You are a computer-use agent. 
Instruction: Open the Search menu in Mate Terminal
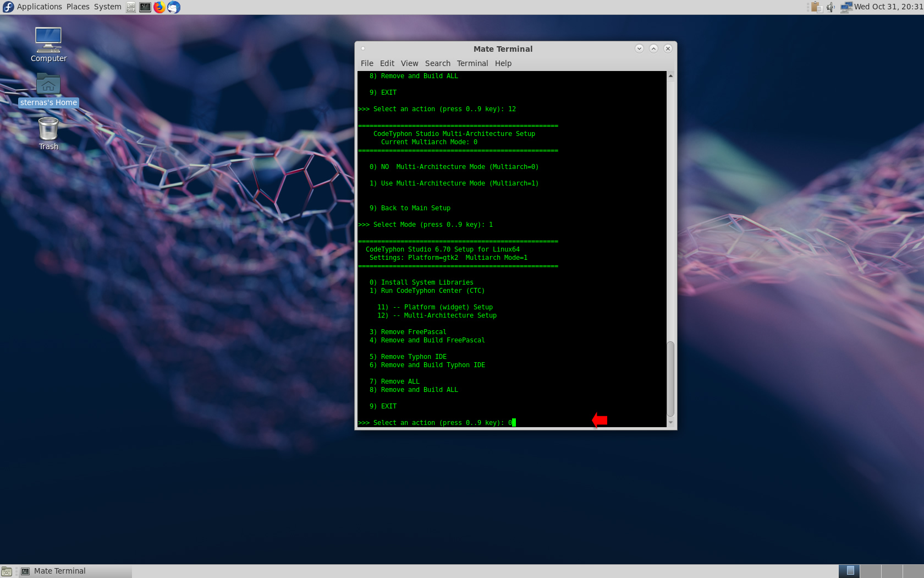click(x=438, y=63)
